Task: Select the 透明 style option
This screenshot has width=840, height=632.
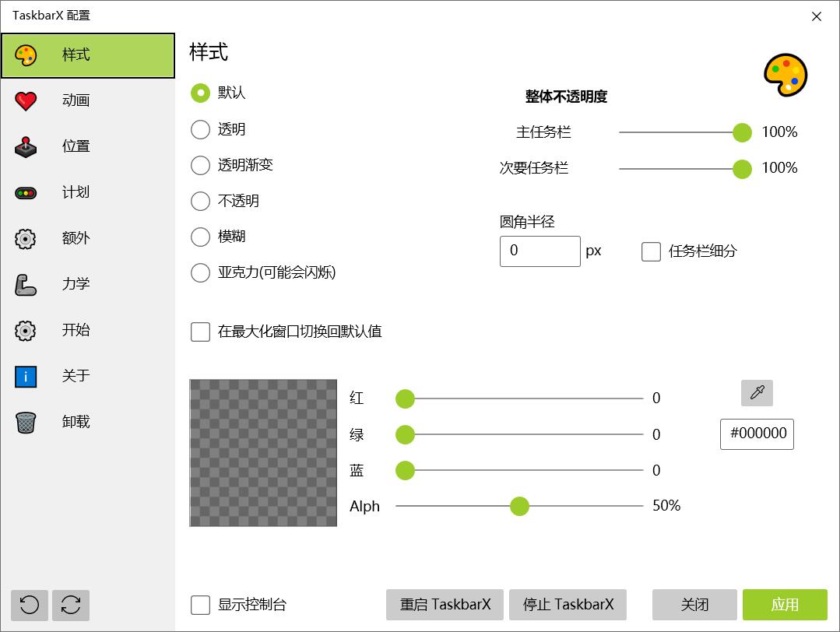Action: click(x=200, y=129)
